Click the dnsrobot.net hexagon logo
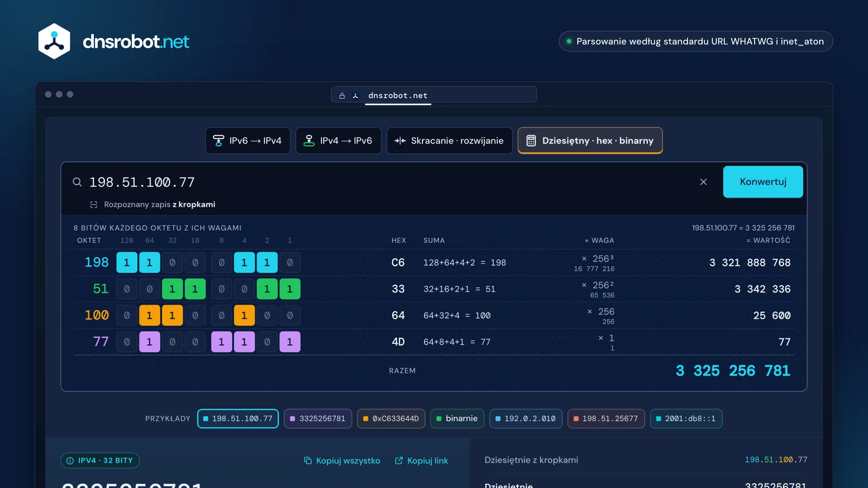Screen dimensions: 868x488 pyautogui.click(x=54, y=41)
